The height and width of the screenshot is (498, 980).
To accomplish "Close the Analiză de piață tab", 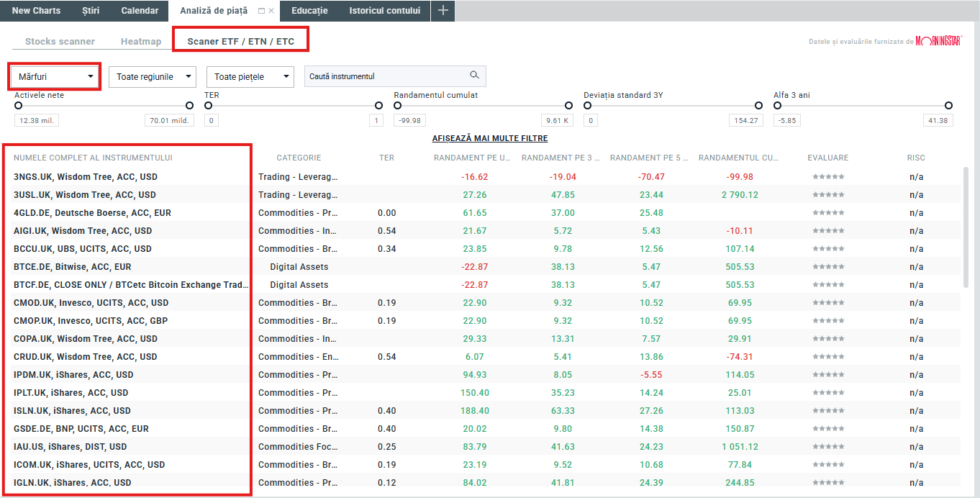I will [271, 11].
